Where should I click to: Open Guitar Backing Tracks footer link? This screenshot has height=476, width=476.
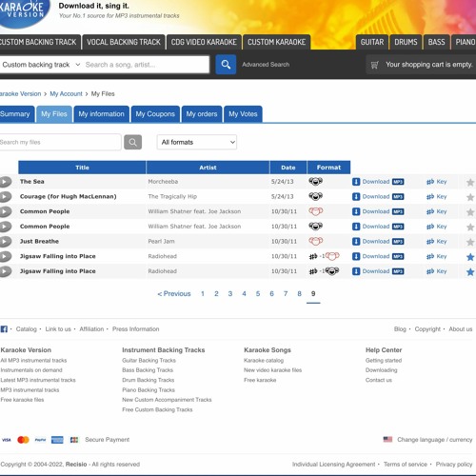tap(149, 361)
